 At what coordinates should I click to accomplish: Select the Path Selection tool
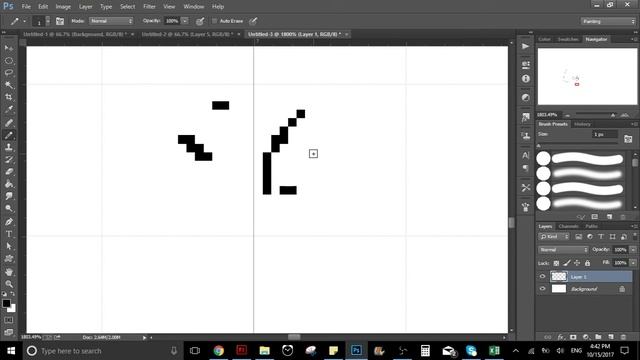pos(9,247)
